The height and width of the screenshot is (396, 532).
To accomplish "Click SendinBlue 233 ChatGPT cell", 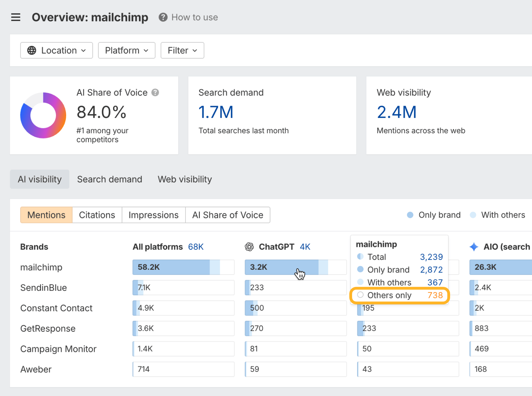I will point(295,288).
